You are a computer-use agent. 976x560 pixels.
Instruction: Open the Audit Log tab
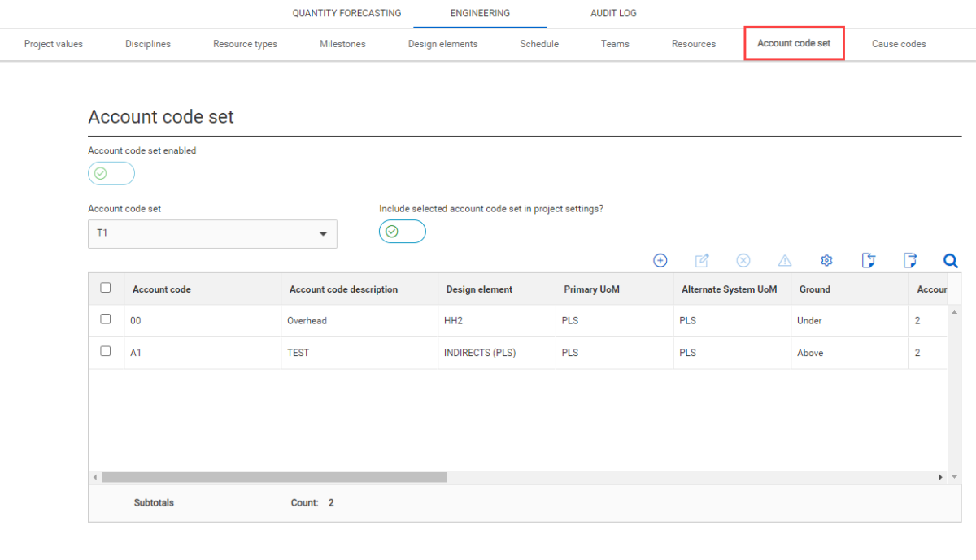tap(613, 14)
